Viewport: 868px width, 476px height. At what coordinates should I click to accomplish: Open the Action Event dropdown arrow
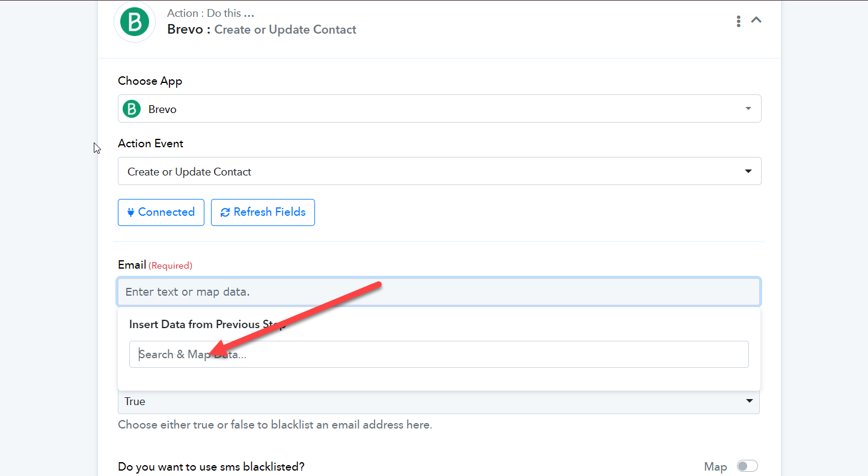748,171
